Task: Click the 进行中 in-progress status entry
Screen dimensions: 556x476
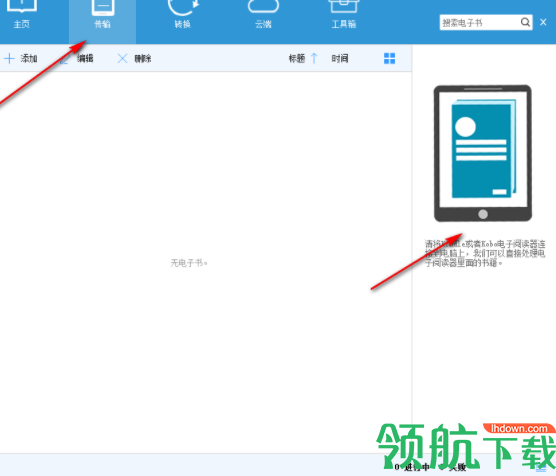Action: pos(412,467)
